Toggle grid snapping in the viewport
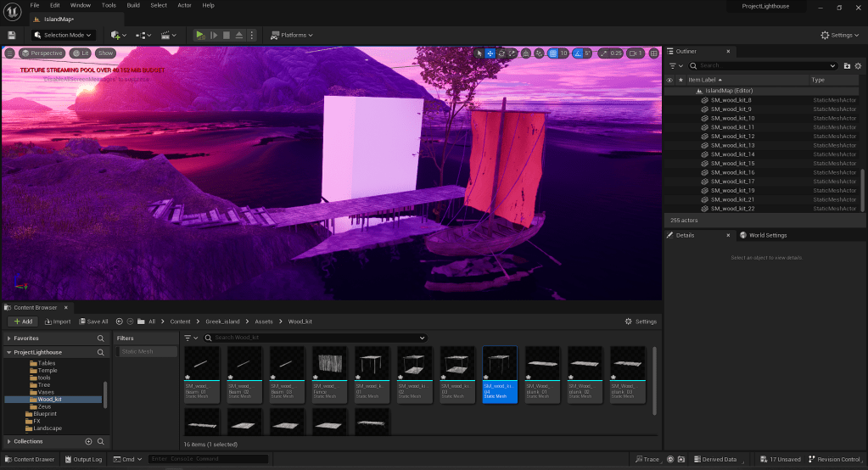Screen dimensions: 868x470 (x=552, y=53)
